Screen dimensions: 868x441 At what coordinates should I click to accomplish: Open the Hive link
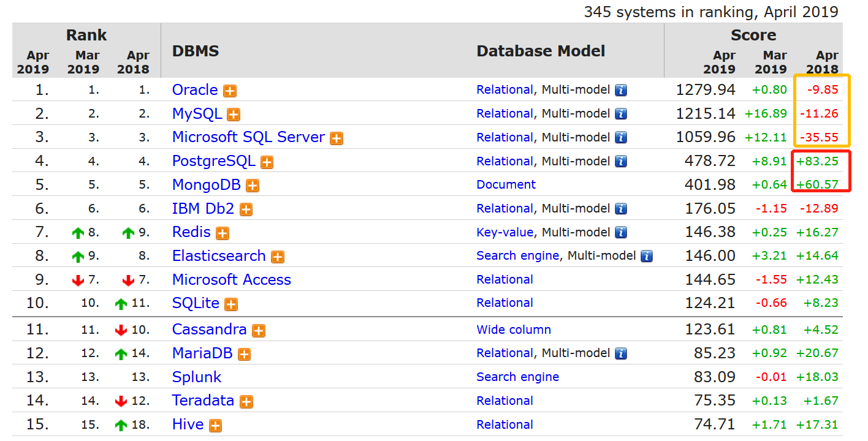coord(188,424)
